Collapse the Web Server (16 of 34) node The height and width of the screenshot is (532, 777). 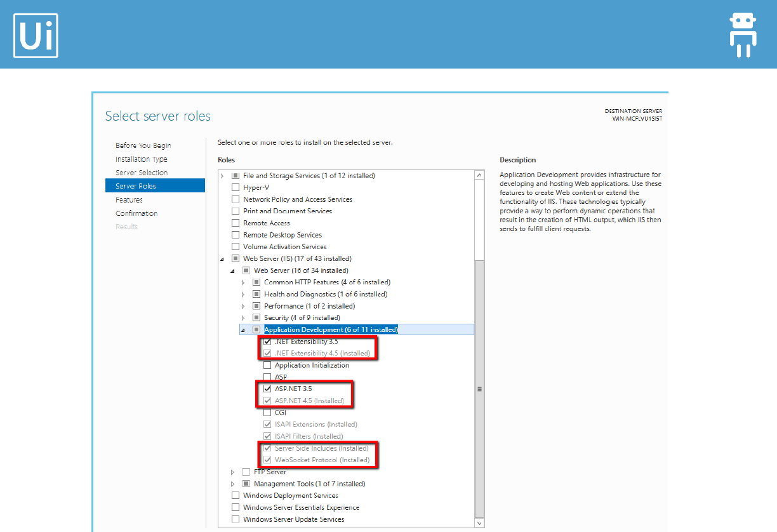point(232,271)
